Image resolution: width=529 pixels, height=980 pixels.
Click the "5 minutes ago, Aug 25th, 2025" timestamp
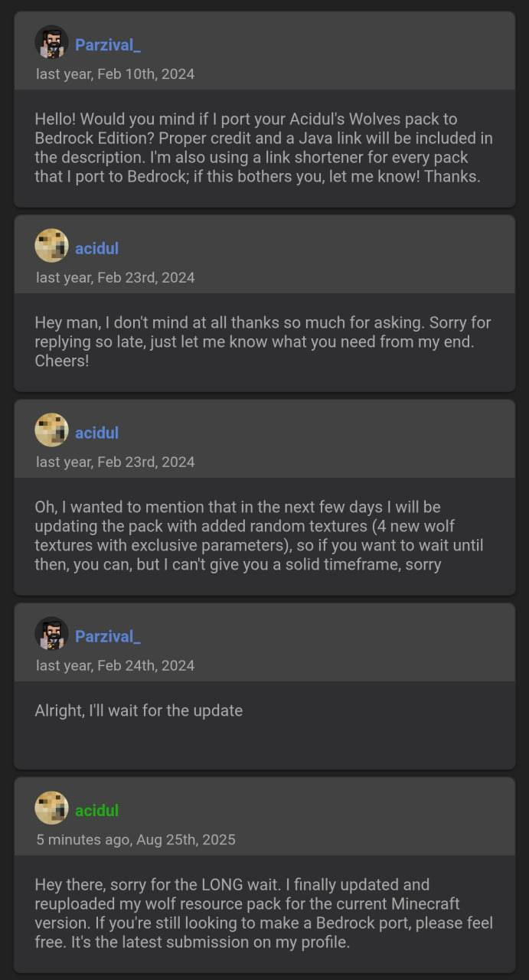(x=136, y=840)
